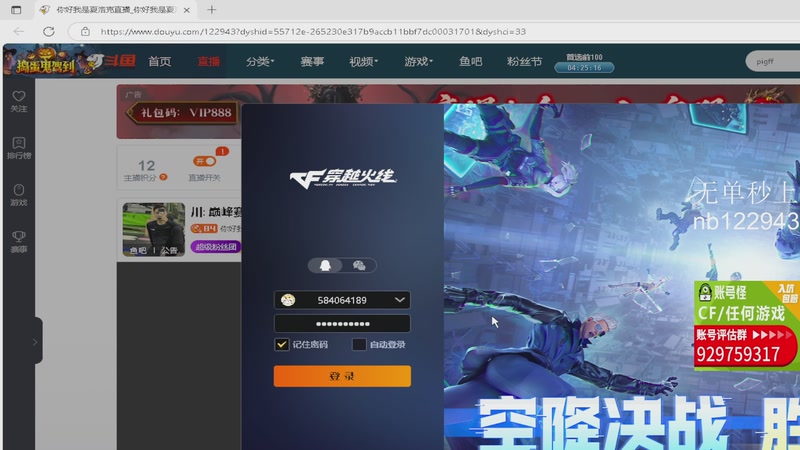
Task: View site info via the lock icon
Action: [85, 32]
